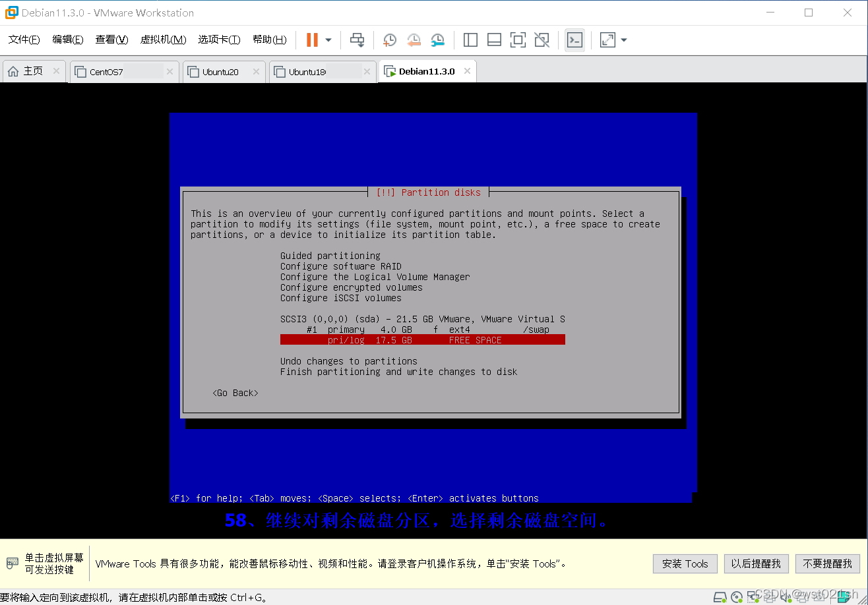Open the 编辑(E) menu
This screenshot has height=605, width=868.
pos(68,40)
